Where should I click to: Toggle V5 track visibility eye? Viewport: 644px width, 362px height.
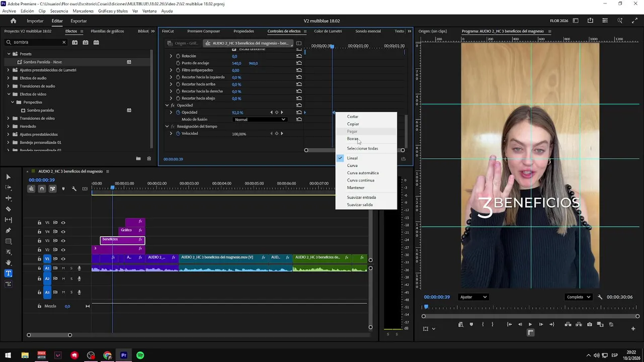click(x=63, y=222)
